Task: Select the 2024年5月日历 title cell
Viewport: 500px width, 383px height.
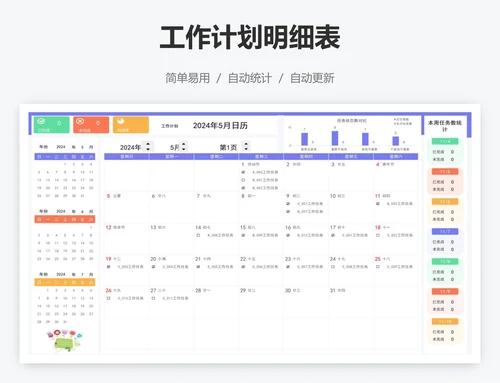Action: click(x=220, y=126)
